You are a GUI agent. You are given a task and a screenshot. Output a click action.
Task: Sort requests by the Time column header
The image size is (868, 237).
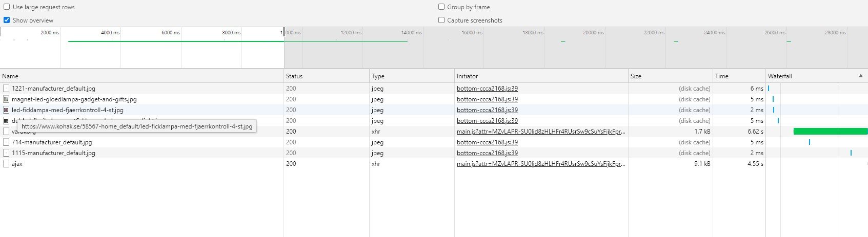(x=721, y=76)
